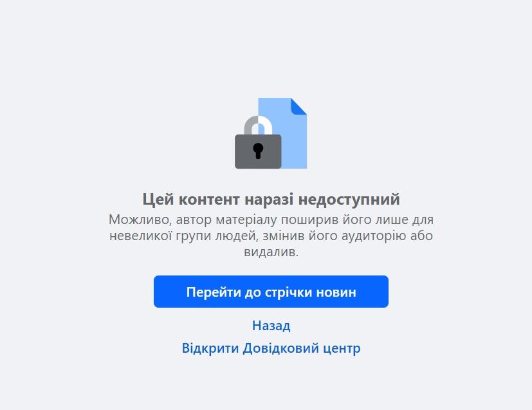532x410 pixels.
Task: Click the description line starting "невеликої групи людей"
Action: click(271, 236)
